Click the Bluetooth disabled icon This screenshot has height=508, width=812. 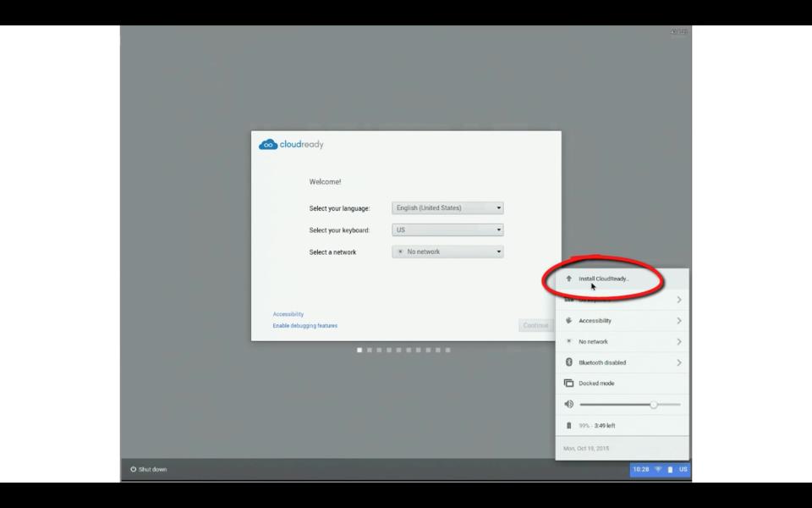[x=568, y=362]
